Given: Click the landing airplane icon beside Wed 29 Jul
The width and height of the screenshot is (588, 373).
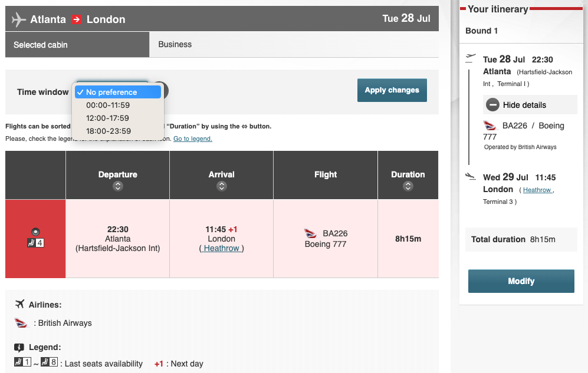Looking at the screenshot, I should (x=470, y=176).
